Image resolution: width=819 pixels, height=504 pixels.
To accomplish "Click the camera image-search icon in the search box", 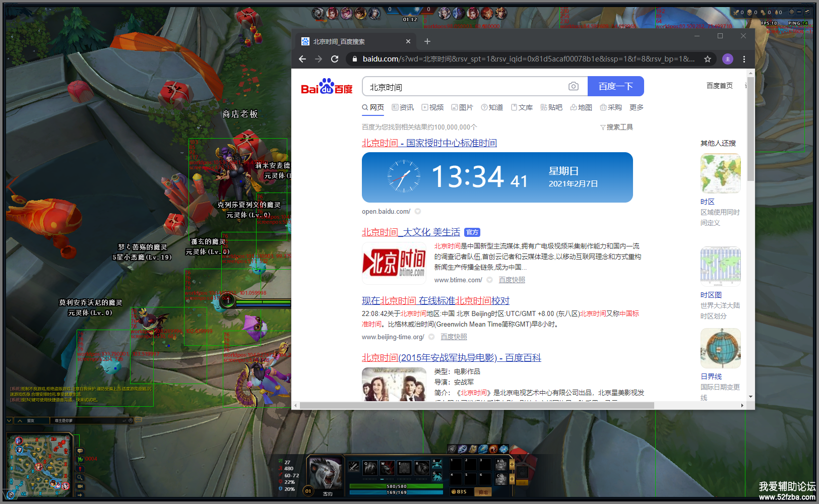I will pos(574,87).
